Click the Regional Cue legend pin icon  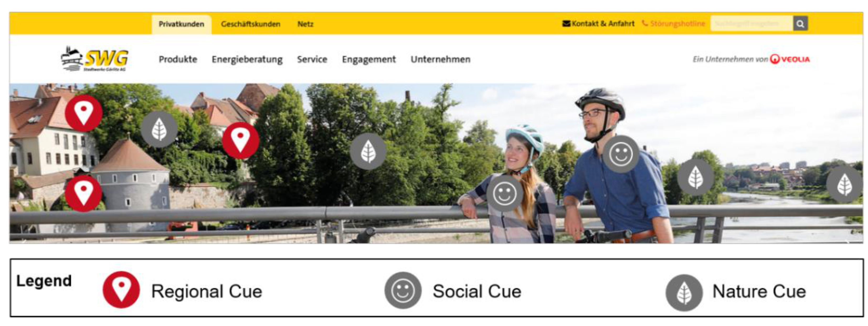click(121, 289)
